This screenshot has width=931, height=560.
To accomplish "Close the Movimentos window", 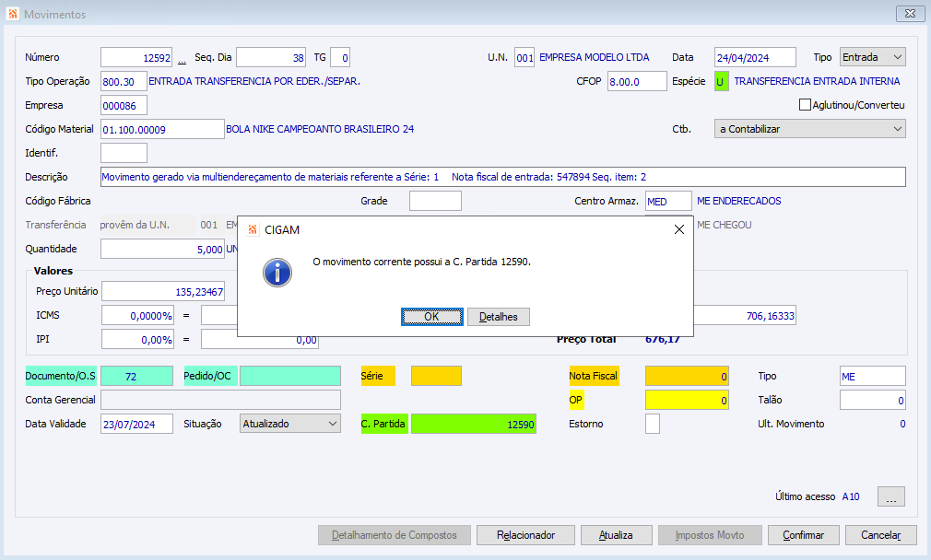I will [910, 13].
